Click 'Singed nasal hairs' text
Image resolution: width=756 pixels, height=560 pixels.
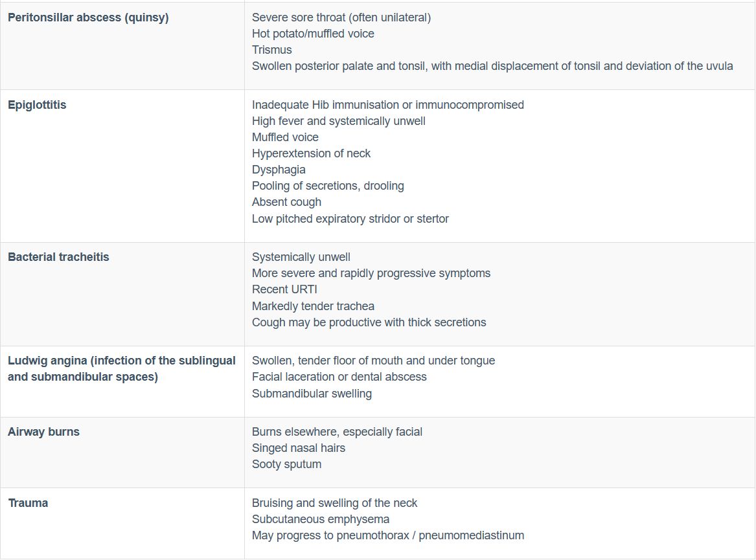(x=298, y=448)
